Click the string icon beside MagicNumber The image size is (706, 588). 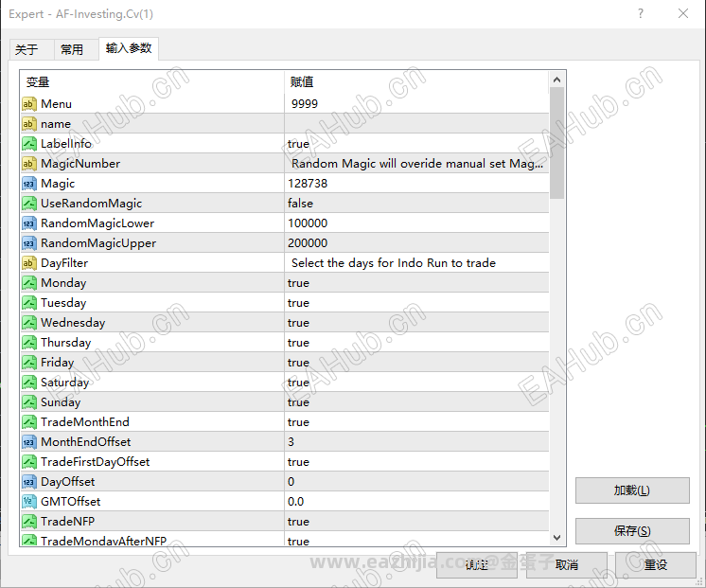[x=29, y=164]
